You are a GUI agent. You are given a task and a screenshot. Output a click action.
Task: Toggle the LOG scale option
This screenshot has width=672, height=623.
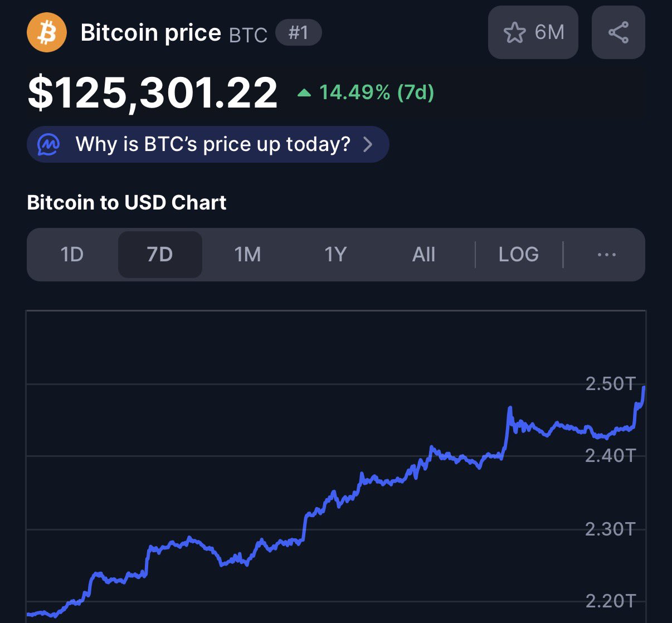pyautogui.click(x=518, y=255)
